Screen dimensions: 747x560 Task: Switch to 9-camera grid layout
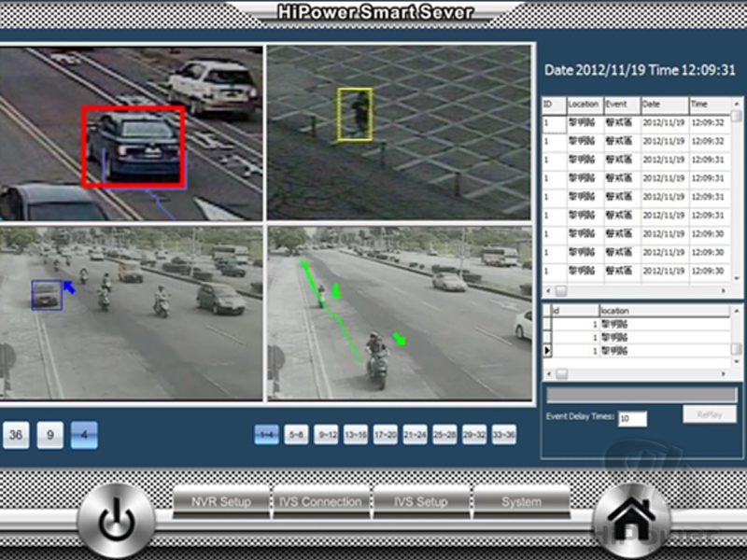point(50,435)
